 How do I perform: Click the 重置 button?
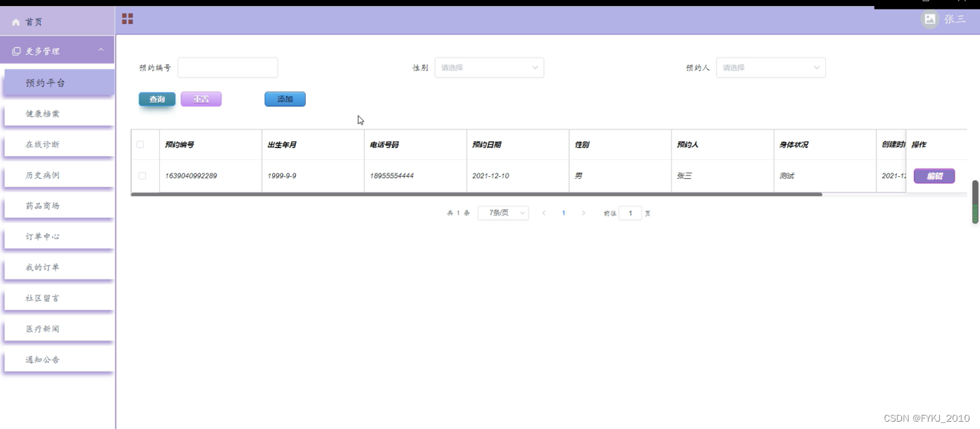[201, 99]
